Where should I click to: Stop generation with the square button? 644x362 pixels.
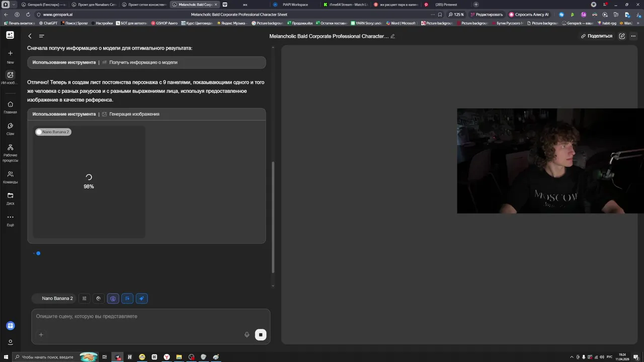click(x=261, y=335)
